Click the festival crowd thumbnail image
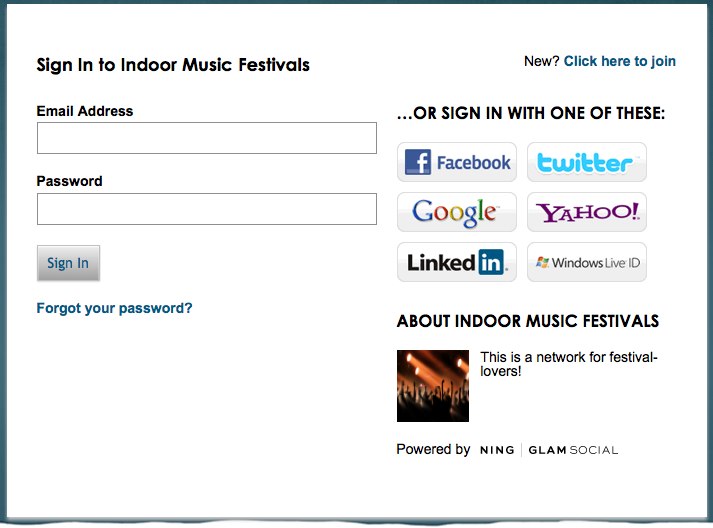Screen dimensions: 713x528 (x=433, y=386)
